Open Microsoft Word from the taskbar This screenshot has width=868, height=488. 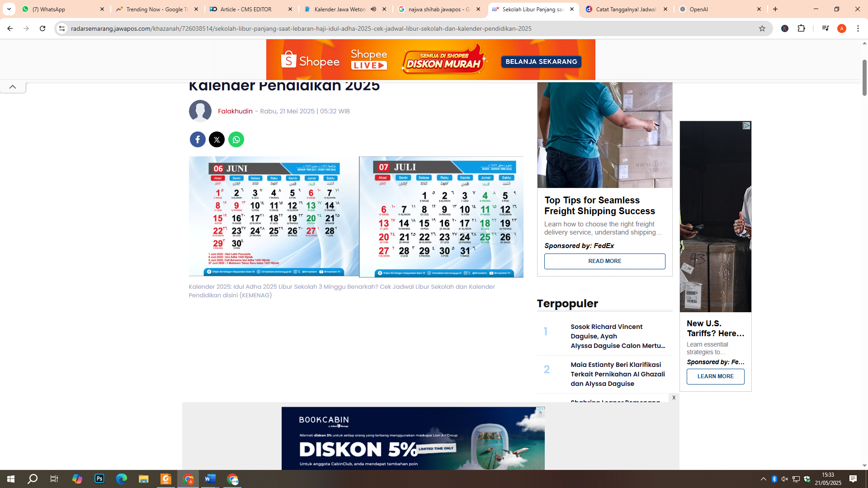(x=210, y=479)
